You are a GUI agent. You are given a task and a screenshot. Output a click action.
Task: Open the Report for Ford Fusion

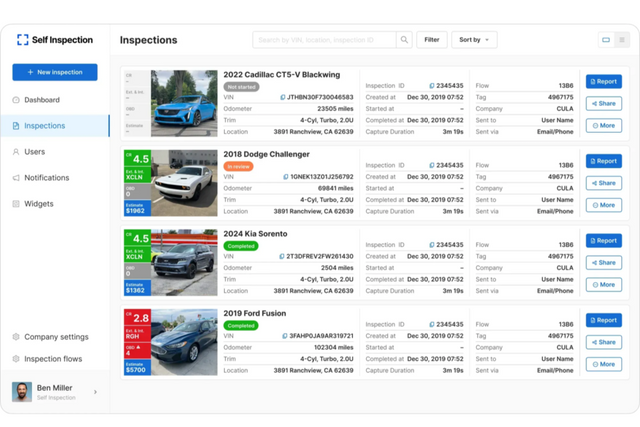point(603,320)
